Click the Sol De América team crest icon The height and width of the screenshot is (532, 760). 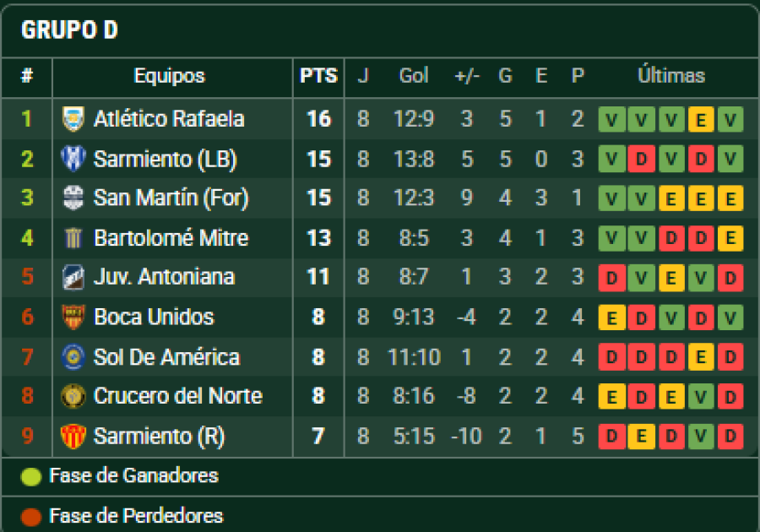click(x=73, y=357)
